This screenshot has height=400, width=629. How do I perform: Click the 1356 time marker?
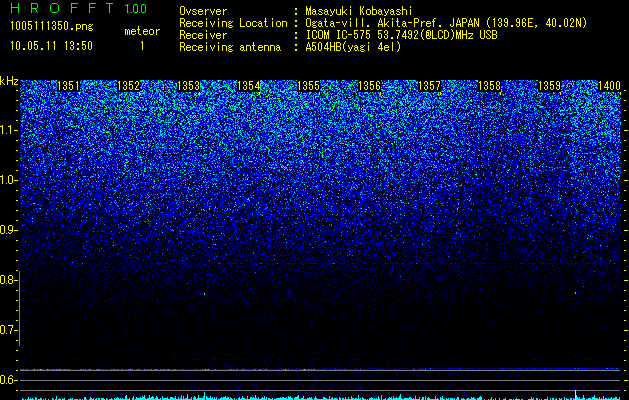[369, 86]
